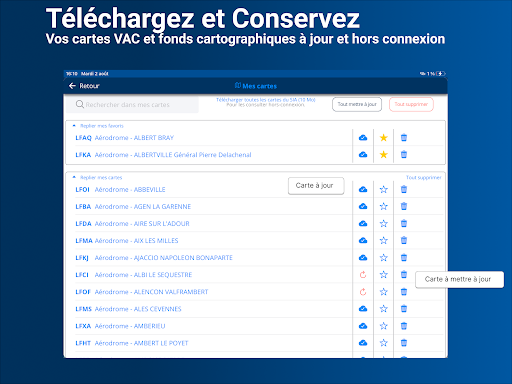Delete the LFMS Ales Cevennes map
This screenshot has height=384, width=512.
(404, 309)
